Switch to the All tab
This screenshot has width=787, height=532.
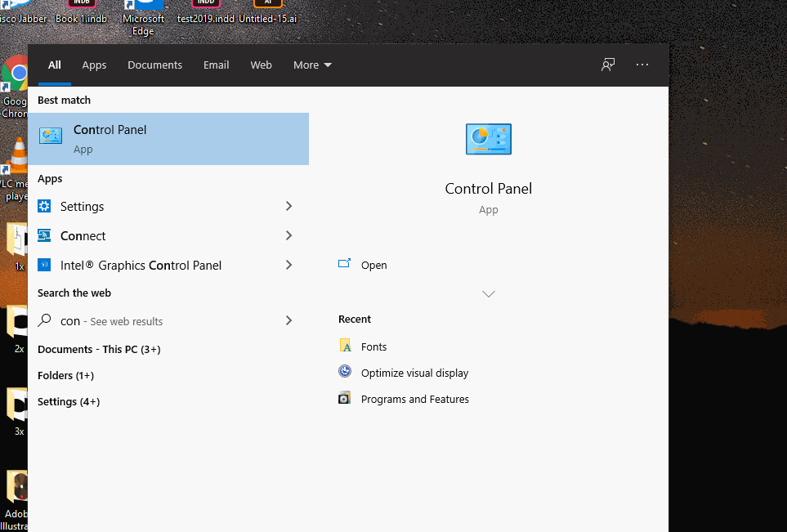tap(54, 65)
